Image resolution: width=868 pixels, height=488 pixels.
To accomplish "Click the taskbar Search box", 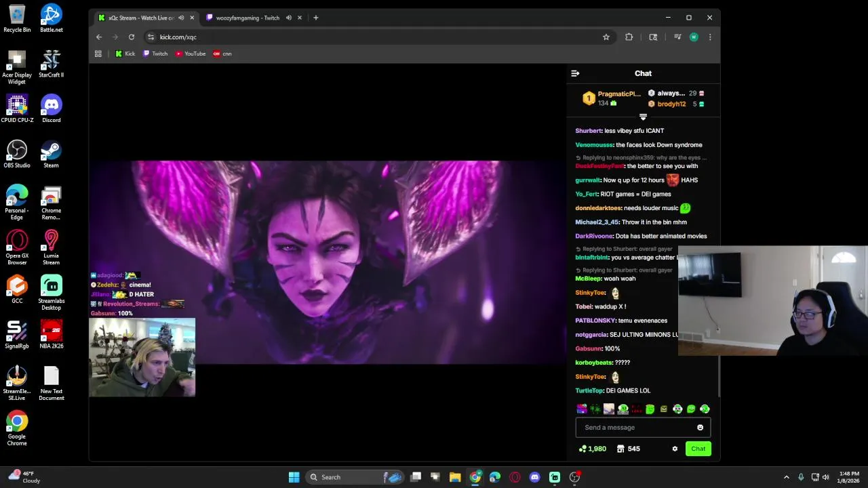I will click(355, 477).
